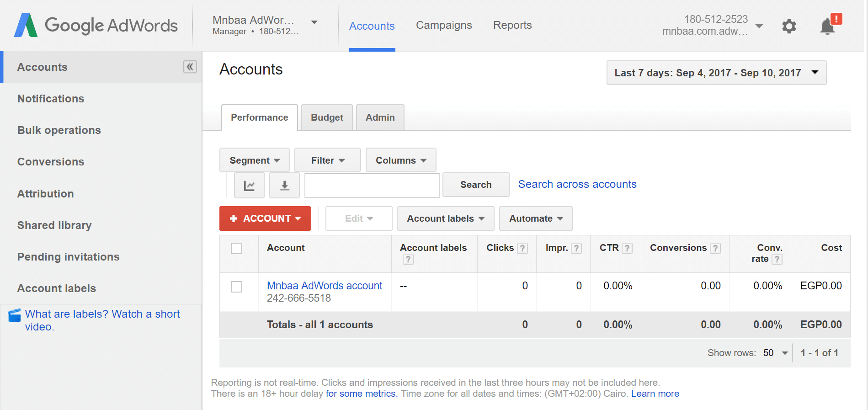This screenshot has width=868, height=410.
Task: Select Bulk operations in the sidebar
Action: (59, 130)
